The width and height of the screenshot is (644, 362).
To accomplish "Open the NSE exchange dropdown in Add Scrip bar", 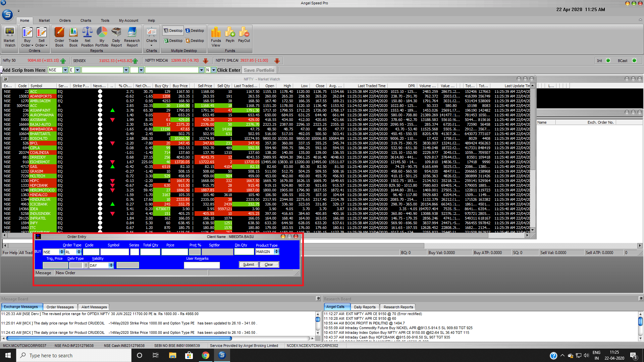I will [65, 70].
